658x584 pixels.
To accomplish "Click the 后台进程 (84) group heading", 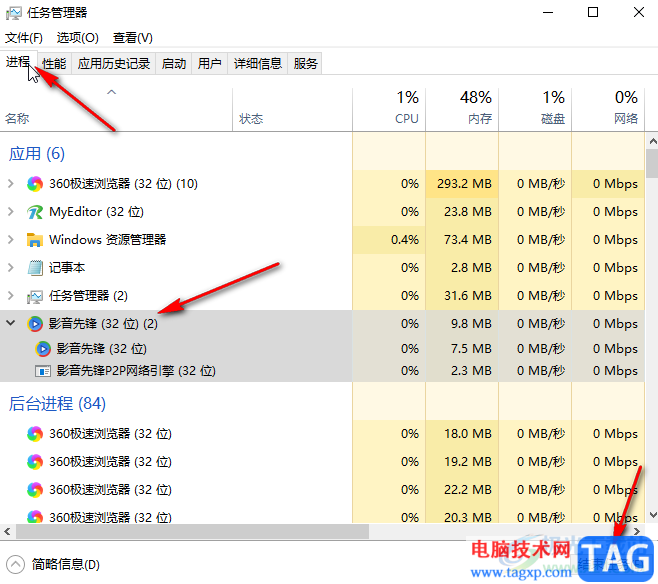I will (x=57, y=404).
